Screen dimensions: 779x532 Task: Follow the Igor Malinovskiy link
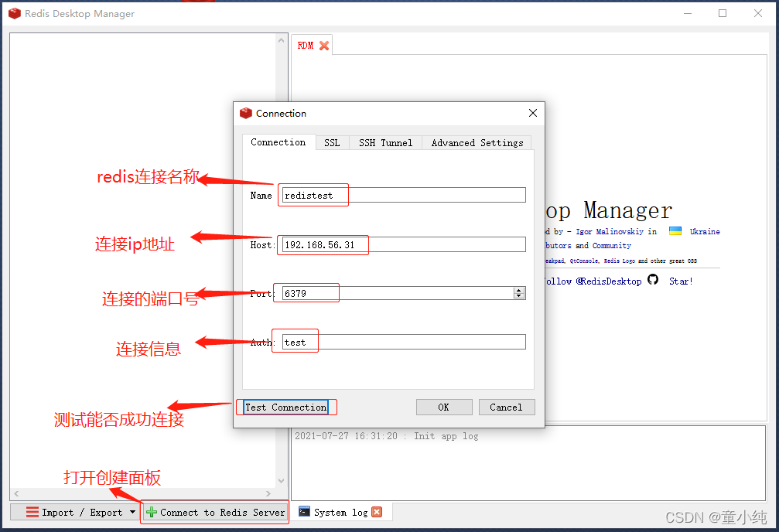pos(615,230)
